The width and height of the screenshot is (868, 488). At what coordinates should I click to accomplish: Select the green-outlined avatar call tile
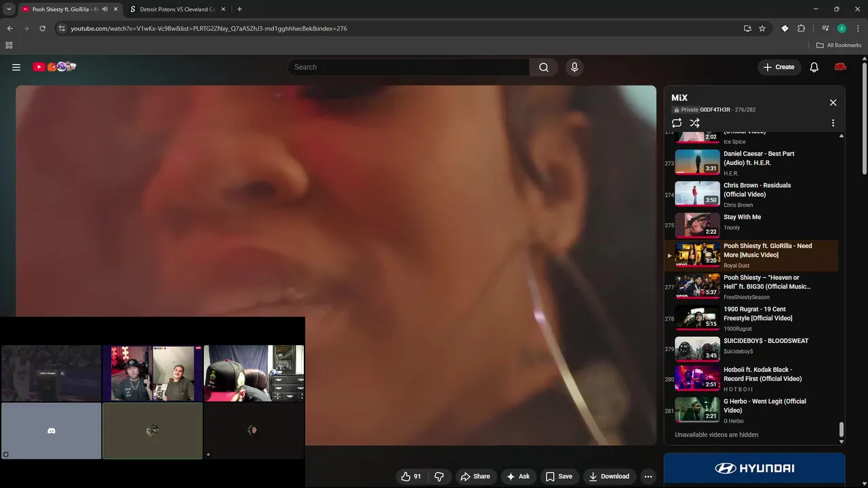pyautogui.click(x=153, y=431)
